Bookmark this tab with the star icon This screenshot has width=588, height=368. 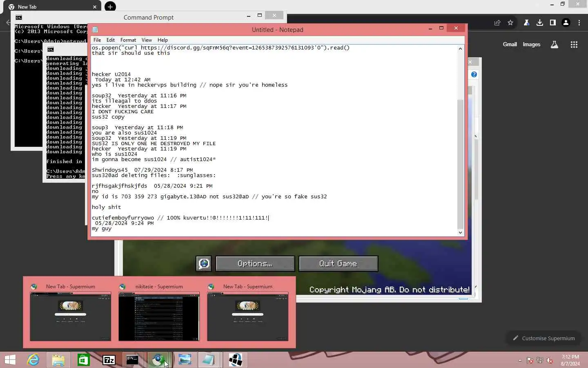510,23
